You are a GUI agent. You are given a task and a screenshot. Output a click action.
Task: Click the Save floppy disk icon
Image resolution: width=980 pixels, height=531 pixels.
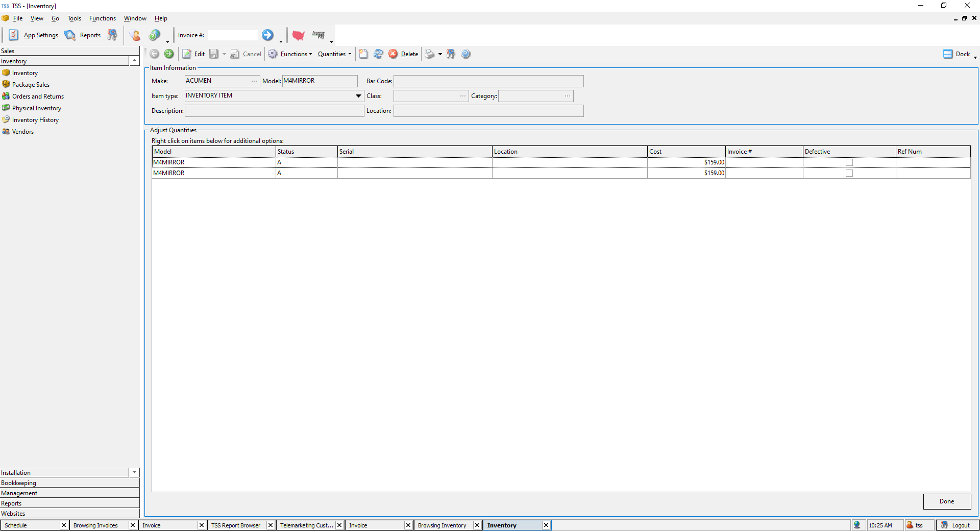click(214, 54)
